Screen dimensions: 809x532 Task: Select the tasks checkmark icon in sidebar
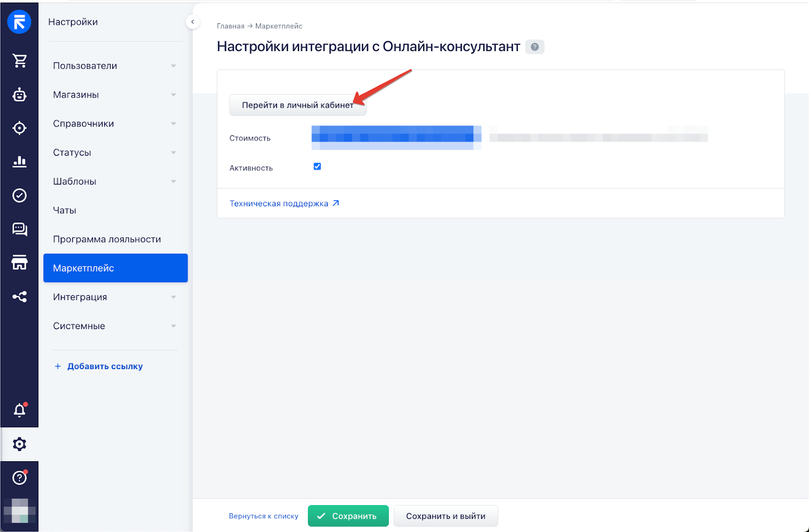(x=20, y=196)
